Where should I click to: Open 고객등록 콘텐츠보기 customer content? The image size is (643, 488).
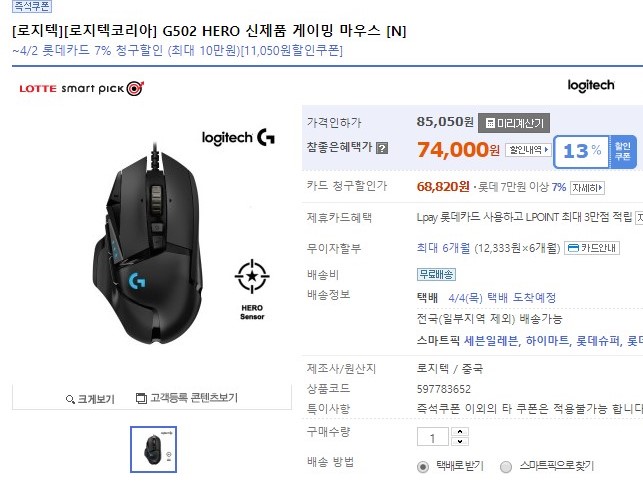point(187,398)
